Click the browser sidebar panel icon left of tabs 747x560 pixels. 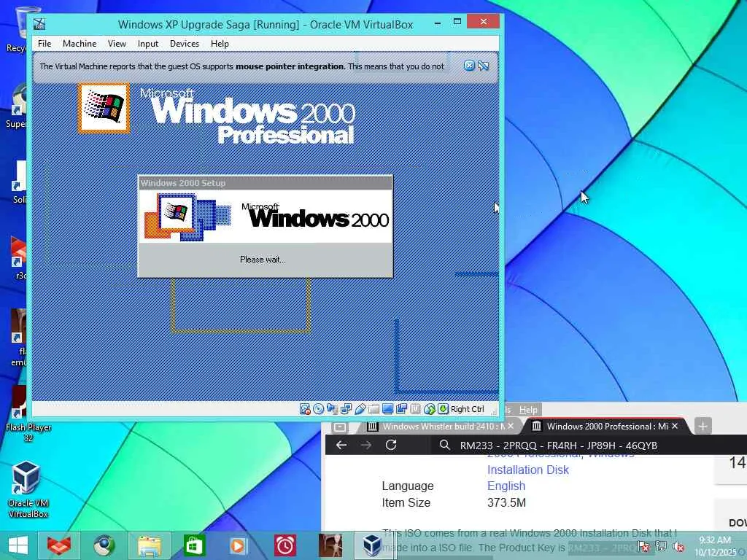point(340,427)
